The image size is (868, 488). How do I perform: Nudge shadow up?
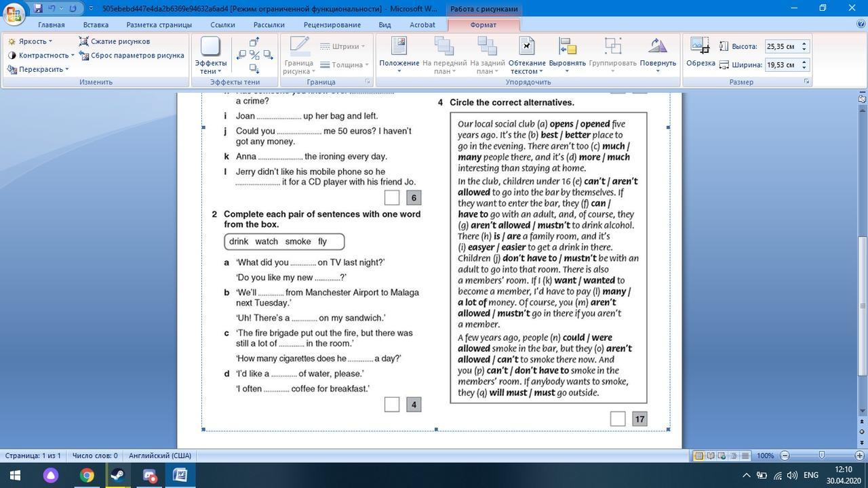(x=254, y=42)
